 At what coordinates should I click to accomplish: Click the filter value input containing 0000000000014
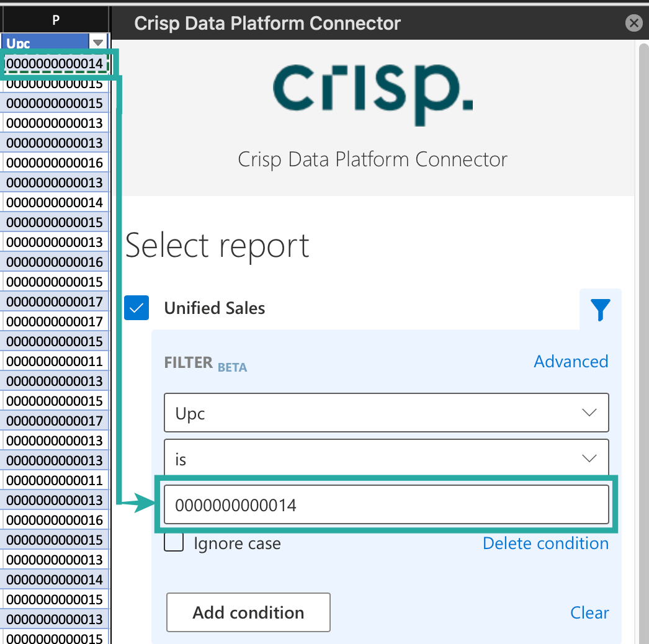coord(386,504)
